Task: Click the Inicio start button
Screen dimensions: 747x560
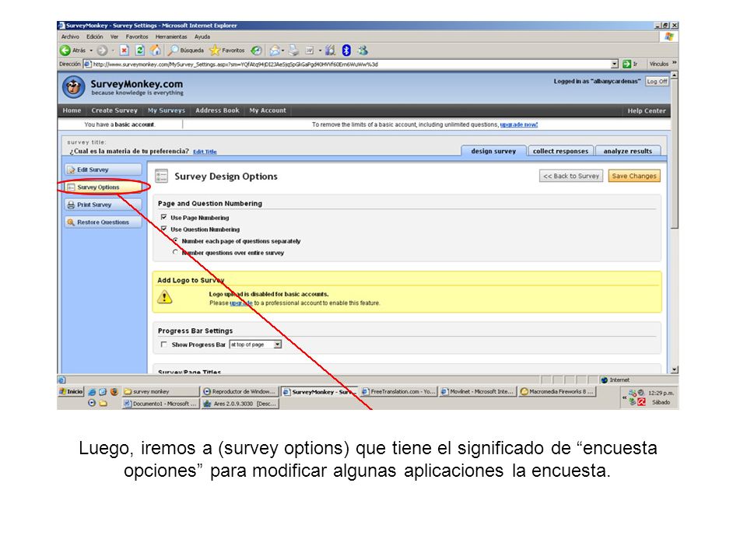Action: coord(71,391)
